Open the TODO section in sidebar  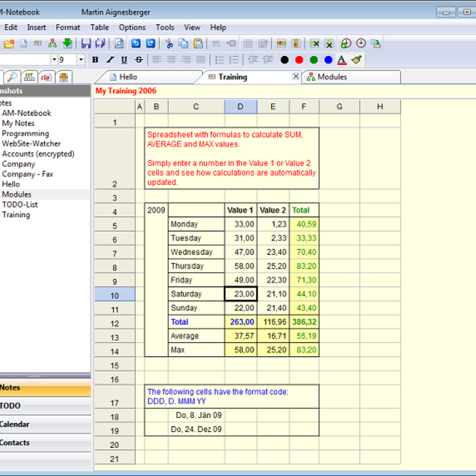point(45,406)
